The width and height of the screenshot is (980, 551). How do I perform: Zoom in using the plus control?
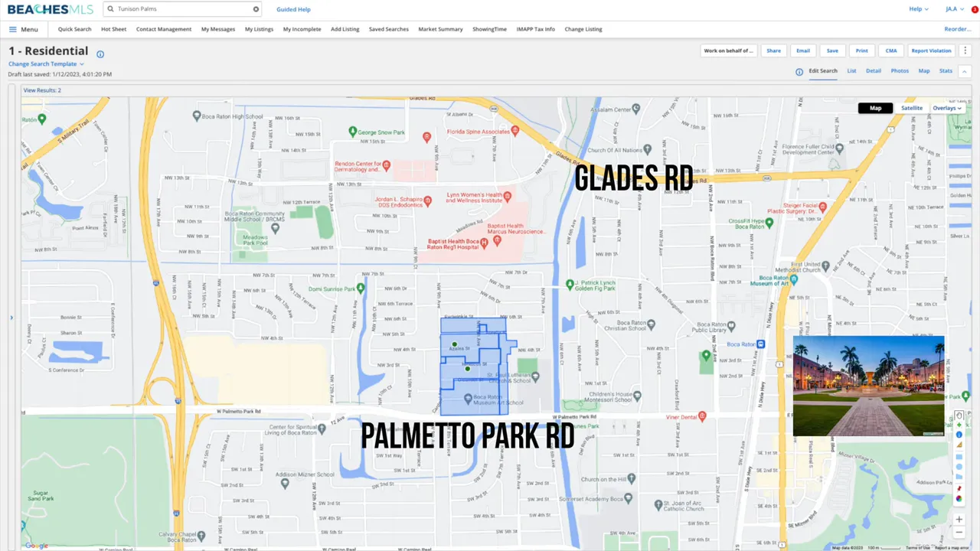[959, 519]
